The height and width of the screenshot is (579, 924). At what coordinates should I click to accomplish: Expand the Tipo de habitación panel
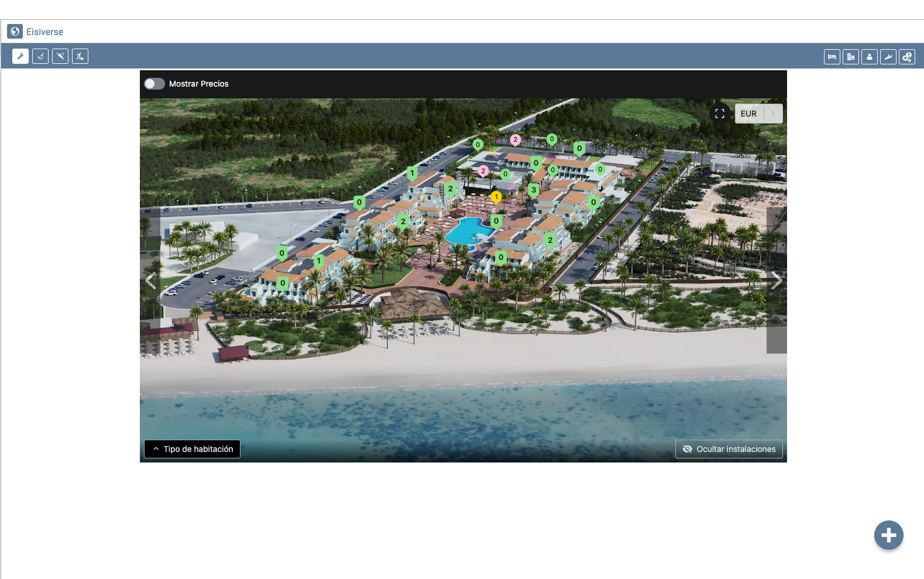[193, 449]
